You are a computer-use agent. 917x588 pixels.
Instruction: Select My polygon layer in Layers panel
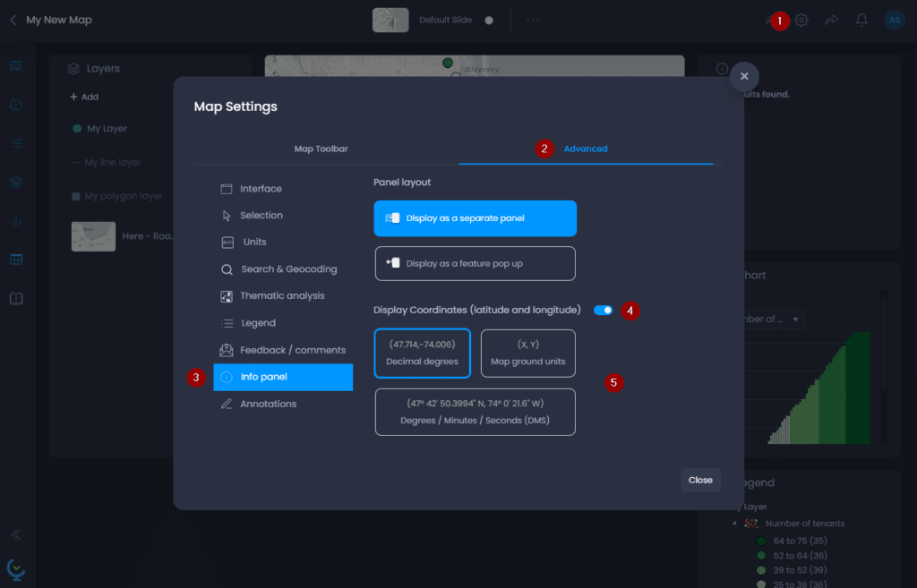pyautogui.click(x=123, y=196)
